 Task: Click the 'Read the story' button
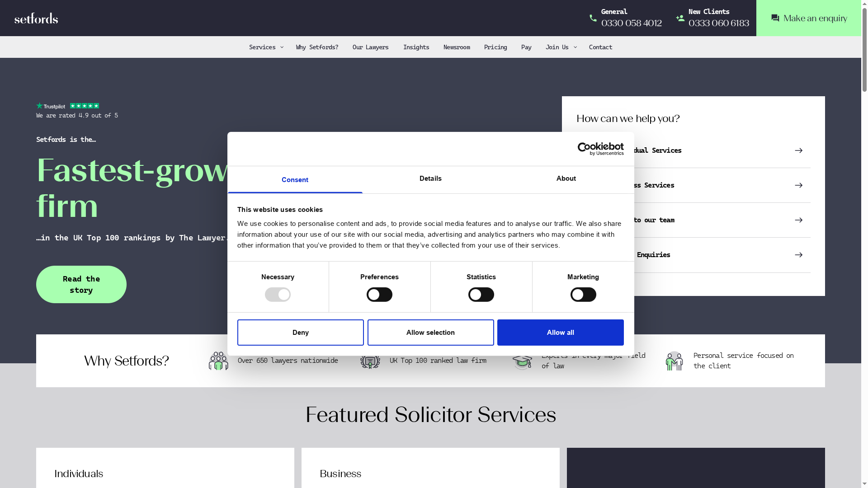pos(81,284)
